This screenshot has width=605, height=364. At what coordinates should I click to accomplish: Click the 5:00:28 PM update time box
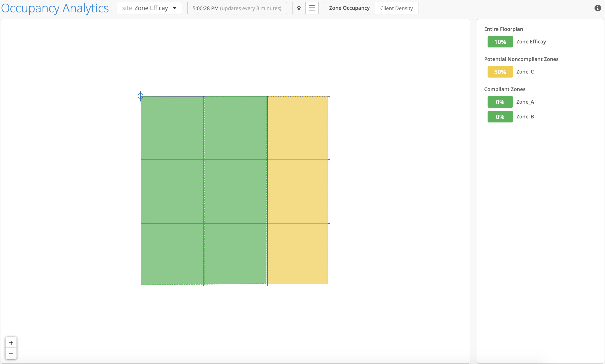point(237,8)
